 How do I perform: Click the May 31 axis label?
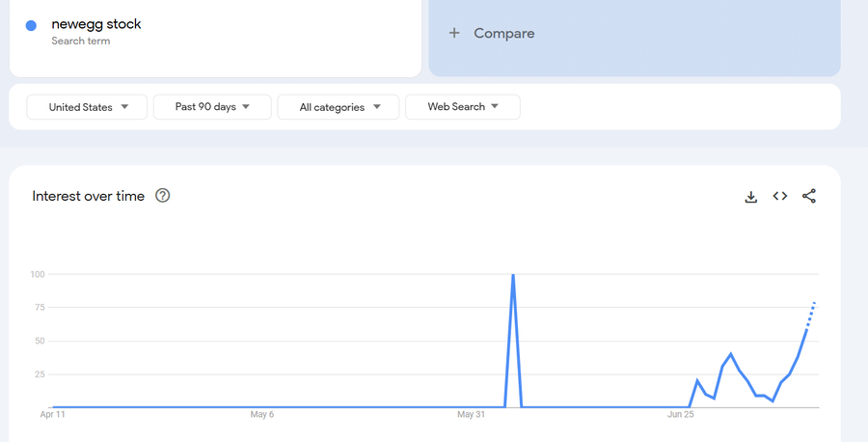pyautogui.click(x=471, y=414)
